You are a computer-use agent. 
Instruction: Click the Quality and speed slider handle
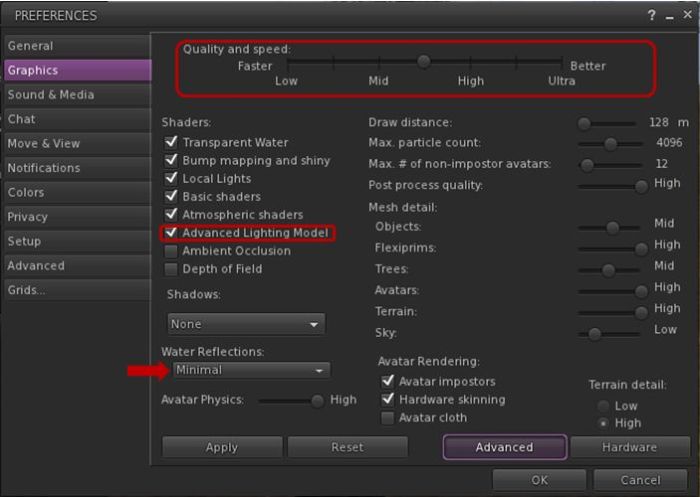click(424, 61)
